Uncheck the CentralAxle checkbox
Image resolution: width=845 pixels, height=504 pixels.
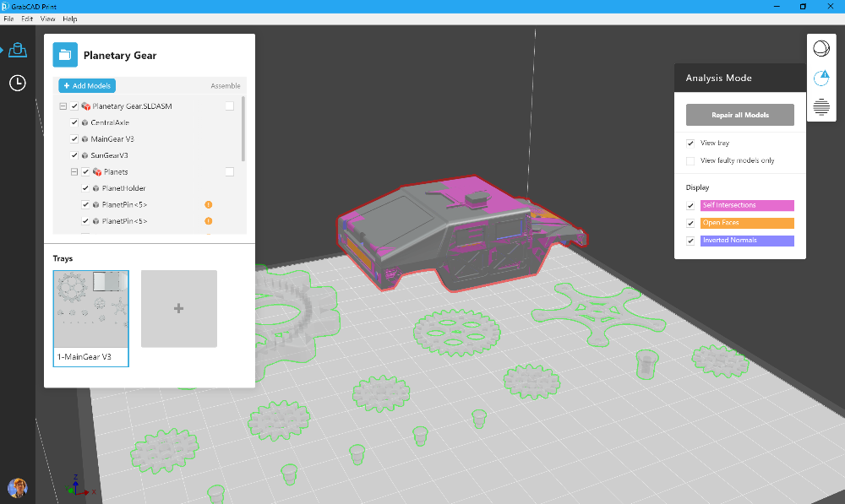click(74, 122)
